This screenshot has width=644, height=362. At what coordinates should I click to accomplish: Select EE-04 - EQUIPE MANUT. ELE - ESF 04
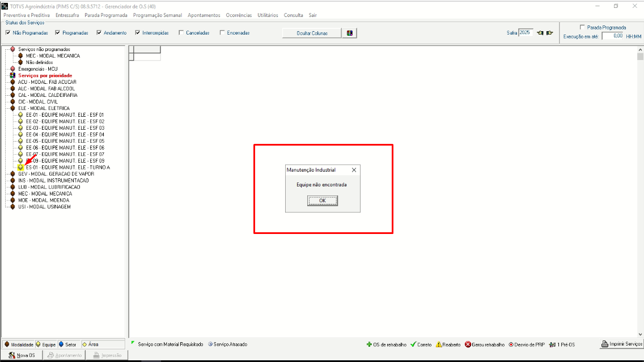pos(65,135)
